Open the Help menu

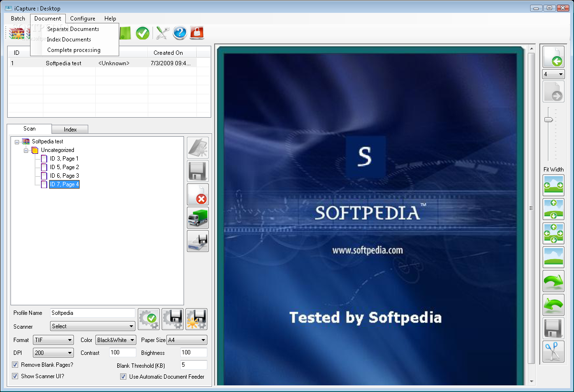click(x=110, y=19)
